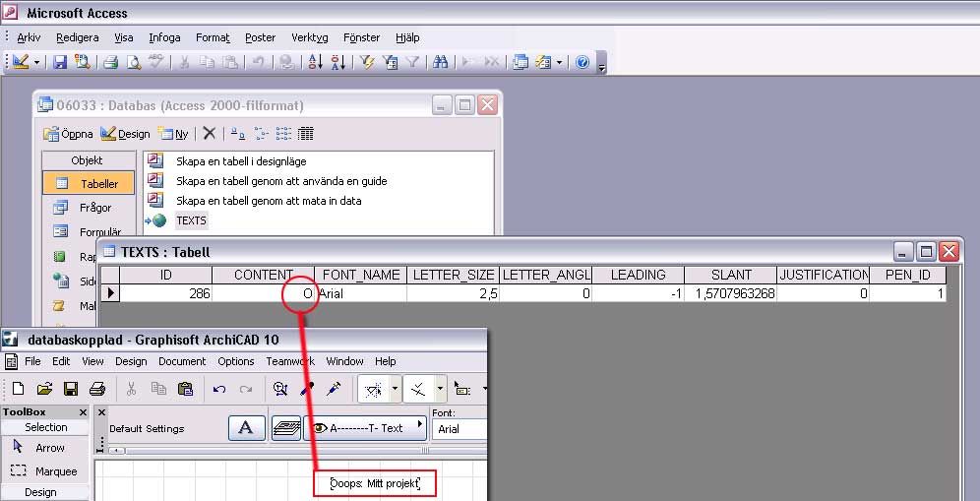Inject parameters with the syringe icon
The width and height of the screenshot is (980, 501).
334,389
